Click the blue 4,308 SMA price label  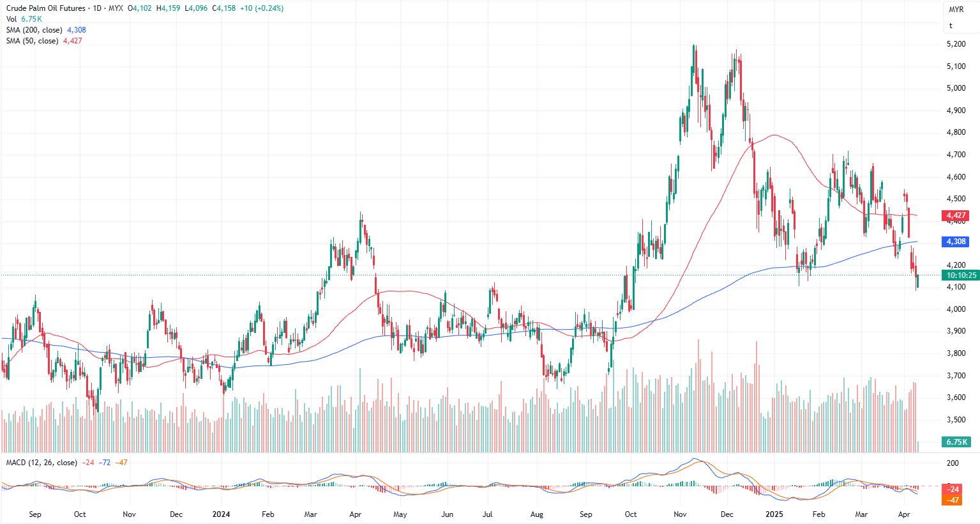(956, 242)
